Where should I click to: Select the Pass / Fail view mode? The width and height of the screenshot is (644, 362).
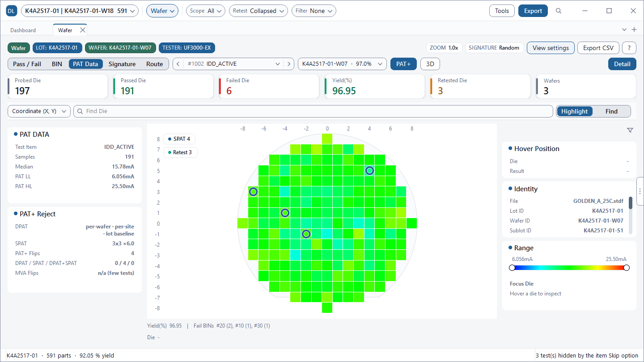pyautogui.click(x=27, y=64)
